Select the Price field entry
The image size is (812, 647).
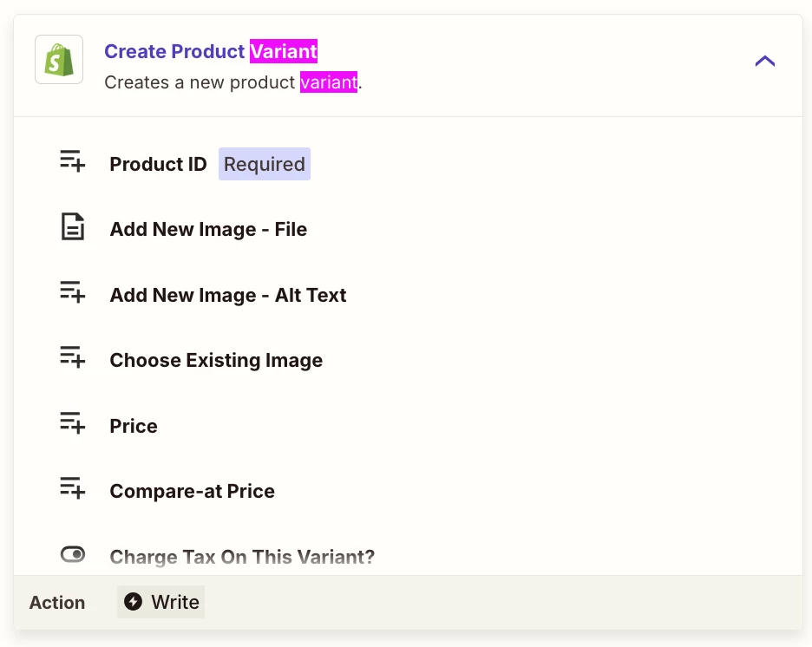coord(134,426)
